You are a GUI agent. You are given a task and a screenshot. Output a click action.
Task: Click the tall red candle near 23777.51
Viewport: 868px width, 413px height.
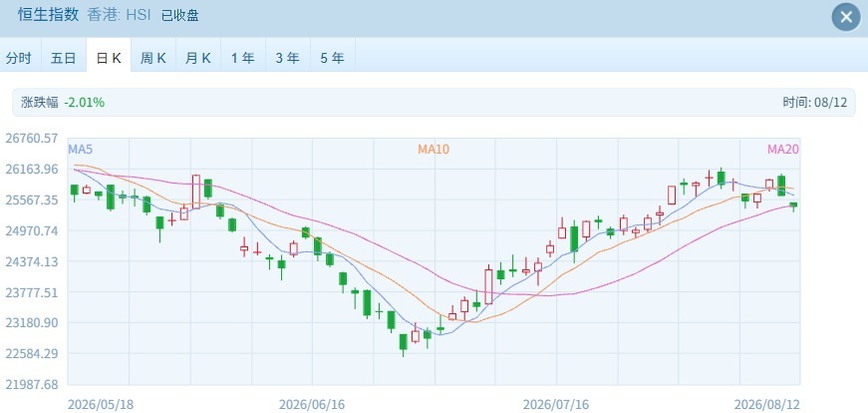coord(488,286)
